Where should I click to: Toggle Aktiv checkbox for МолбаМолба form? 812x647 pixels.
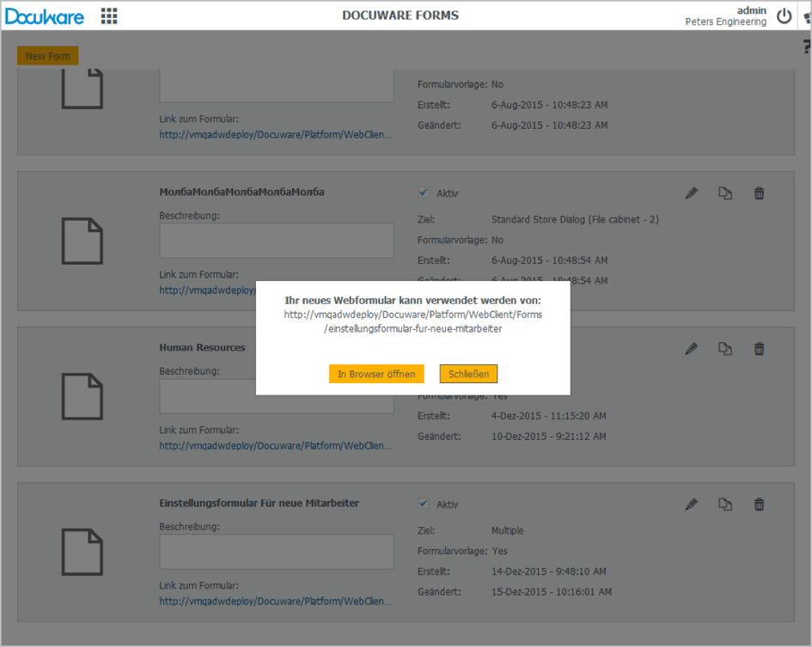click(423, 193)
